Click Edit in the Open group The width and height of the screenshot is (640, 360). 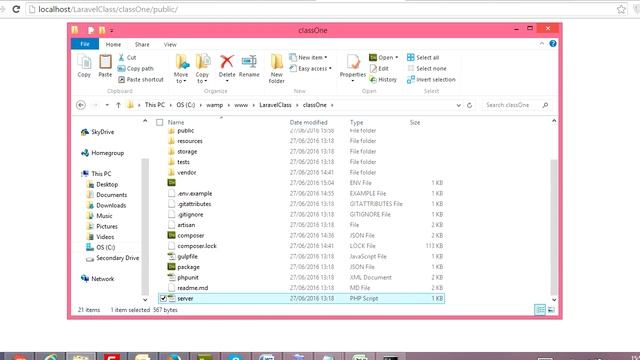pos(379,69)
